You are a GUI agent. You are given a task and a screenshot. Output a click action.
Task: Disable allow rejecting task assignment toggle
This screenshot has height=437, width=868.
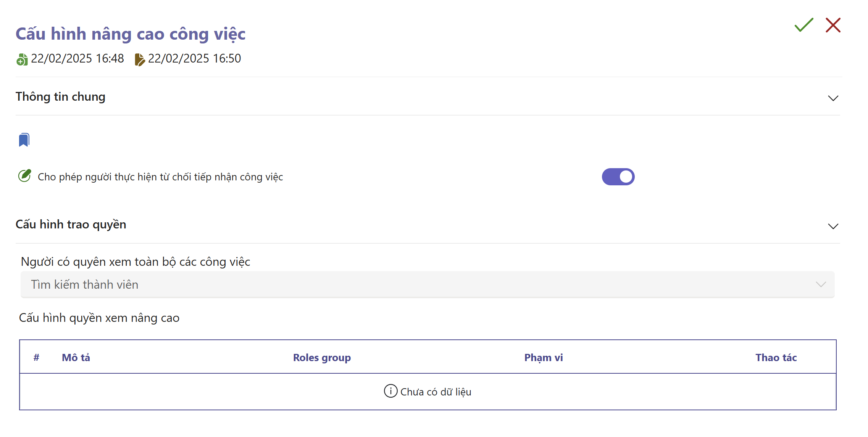click(618, 177)
